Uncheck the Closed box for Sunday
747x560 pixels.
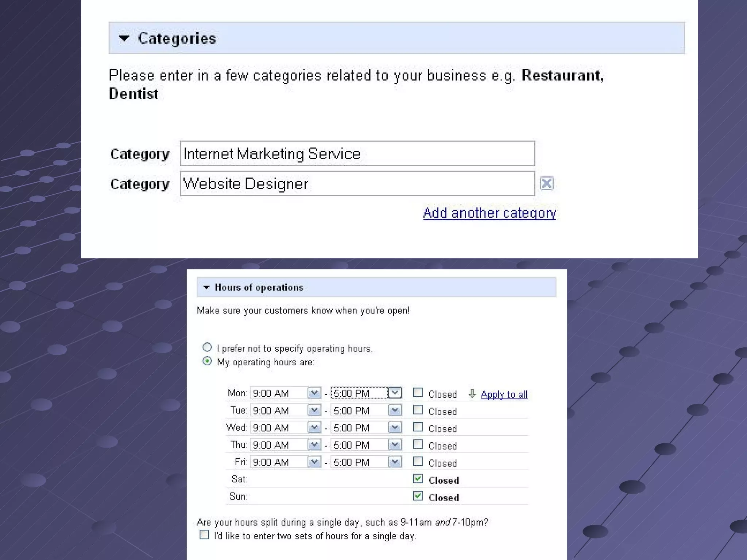click(418, 496)
